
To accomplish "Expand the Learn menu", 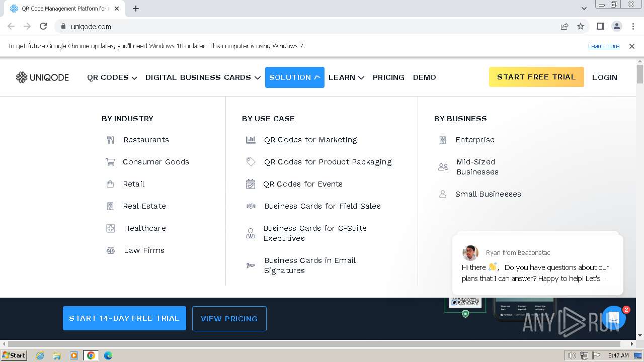I will [x=346, y=77].
